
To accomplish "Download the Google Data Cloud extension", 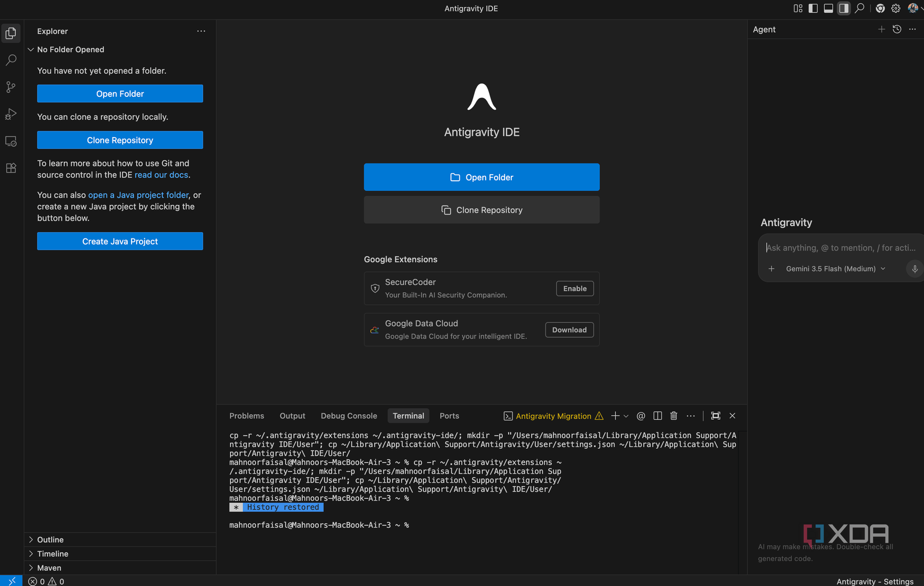I will [x=569, y=330].
